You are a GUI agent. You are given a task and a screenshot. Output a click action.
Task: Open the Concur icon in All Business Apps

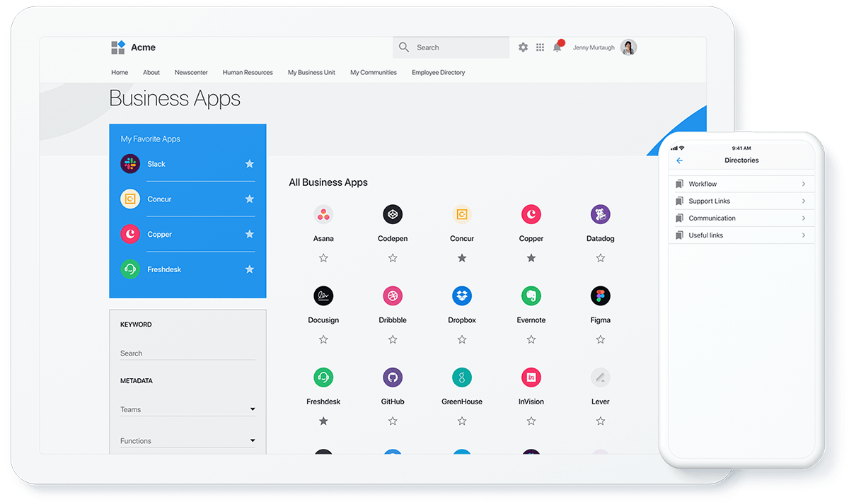[x=462, y=214]
